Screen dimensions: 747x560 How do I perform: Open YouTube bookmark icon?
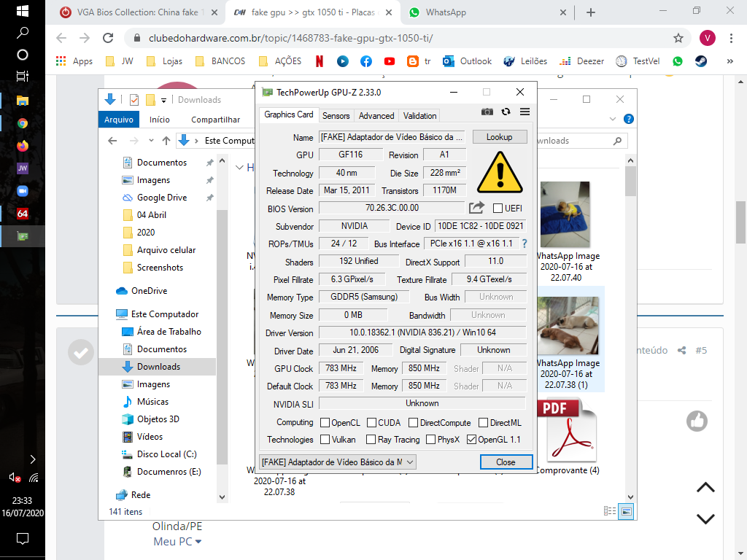pos(390,61)
